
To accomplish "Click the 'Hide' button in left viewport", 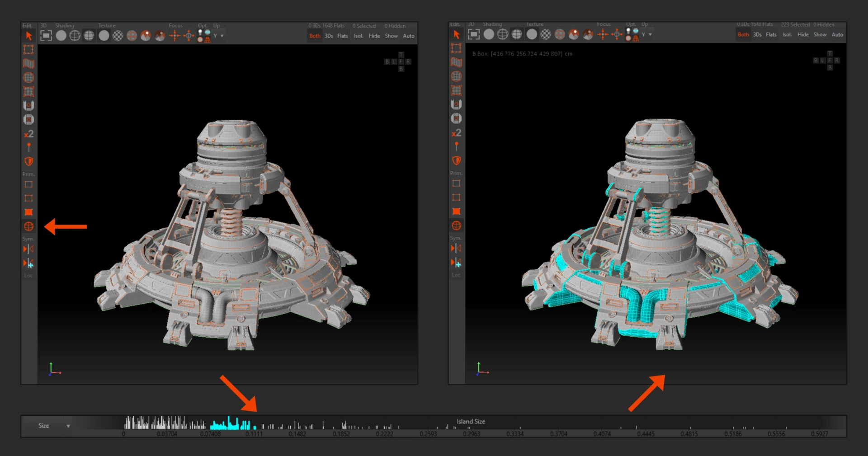I will tap(374, 36).
